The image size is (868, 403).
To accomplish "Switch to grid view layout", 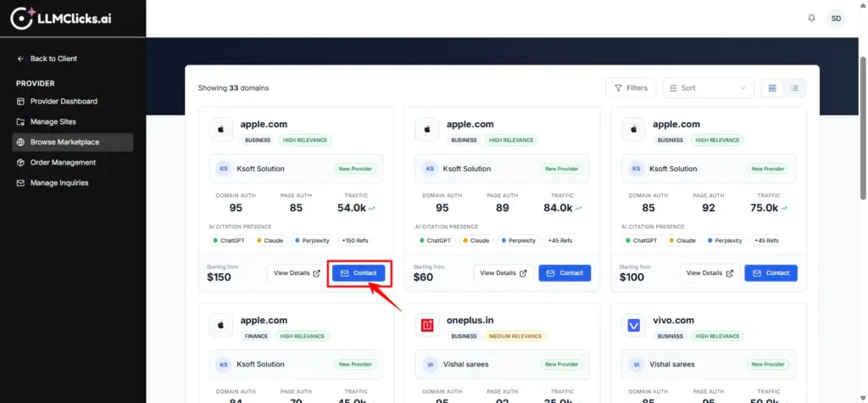I will pos(772,88).
